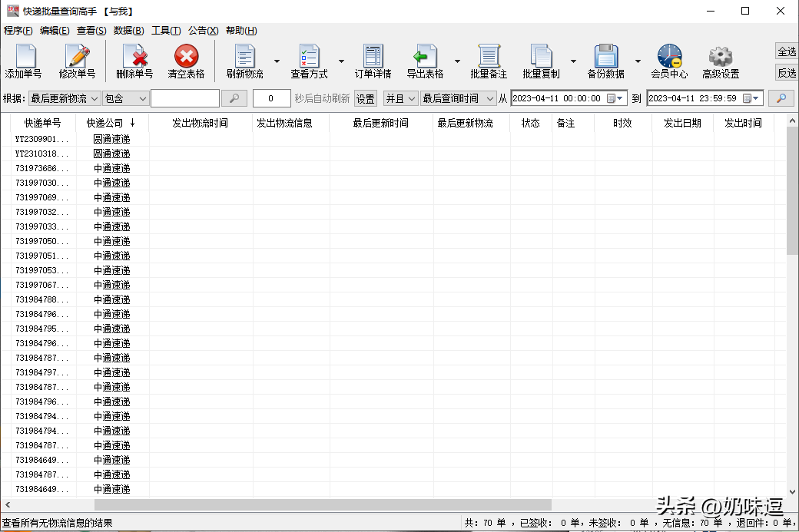The width and height of the screenshot is (799, 532).
Task: Click the 导出表格 icon
Action: tap(425, 57)
